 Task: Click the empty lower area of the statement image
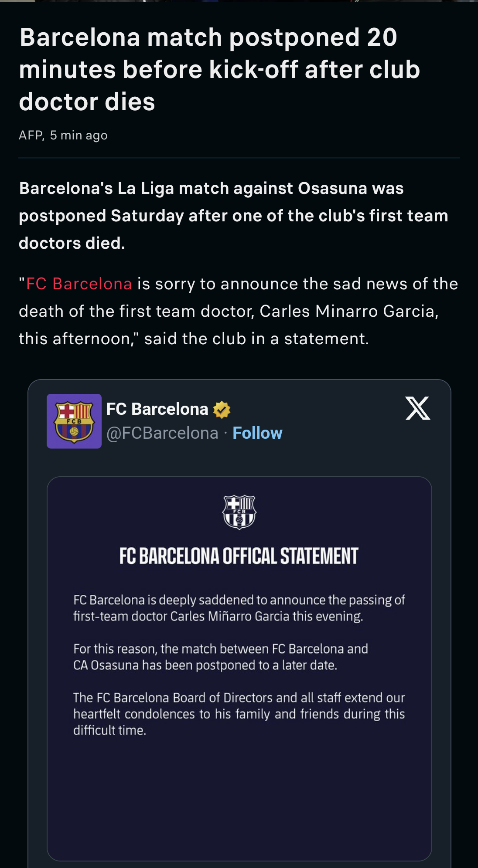(x=239, y=802)
